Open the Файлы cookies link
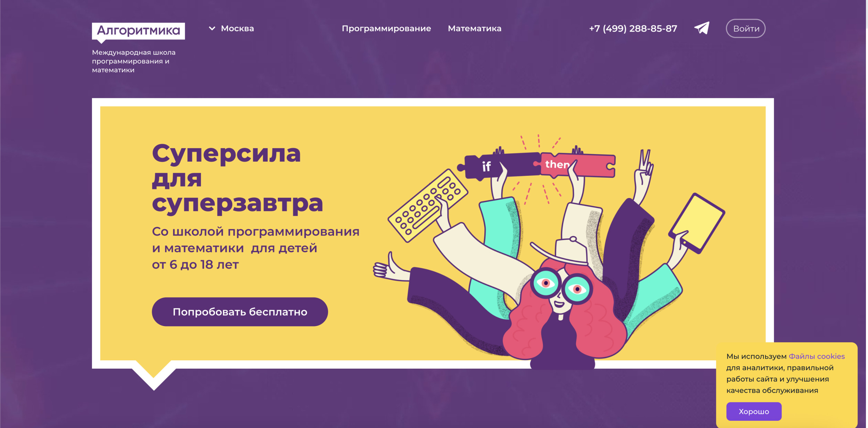The image size is (868, 428). [817, 356]
